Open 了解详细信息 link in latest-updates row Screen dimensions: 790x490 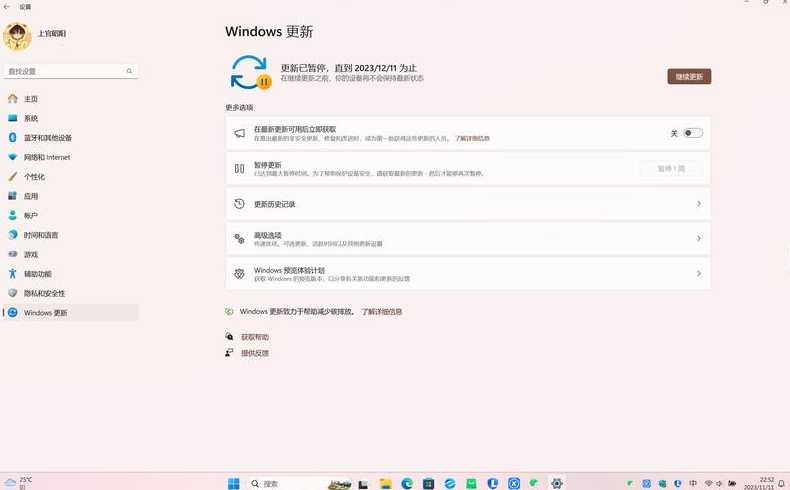pos(472,138)
